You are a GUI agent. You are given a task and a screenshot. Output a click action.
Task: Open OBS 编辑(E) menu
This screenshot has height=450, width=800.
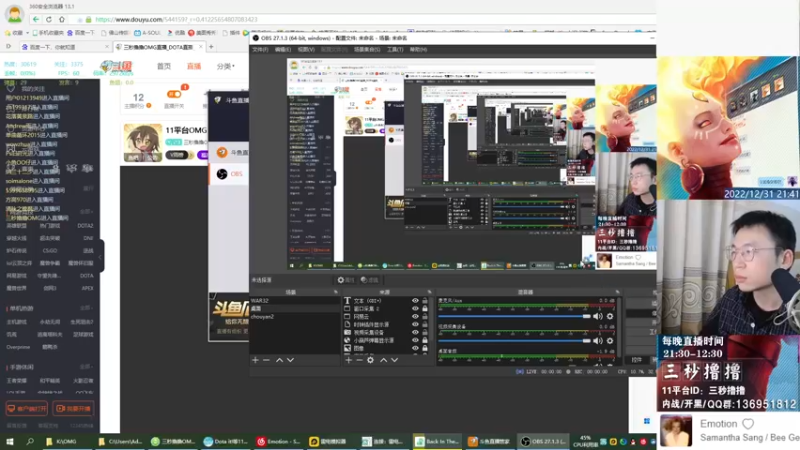pos(283,49)
